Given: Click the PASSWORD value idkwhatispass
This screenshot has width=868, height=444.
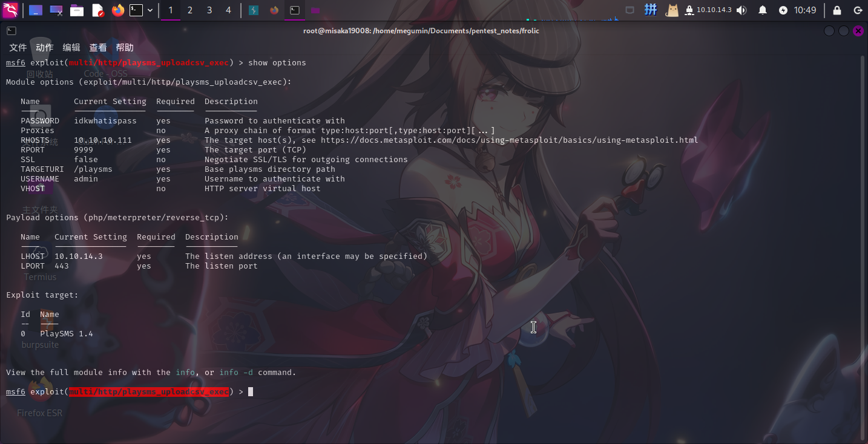Looking at the screenshot, I should point(105,121).
